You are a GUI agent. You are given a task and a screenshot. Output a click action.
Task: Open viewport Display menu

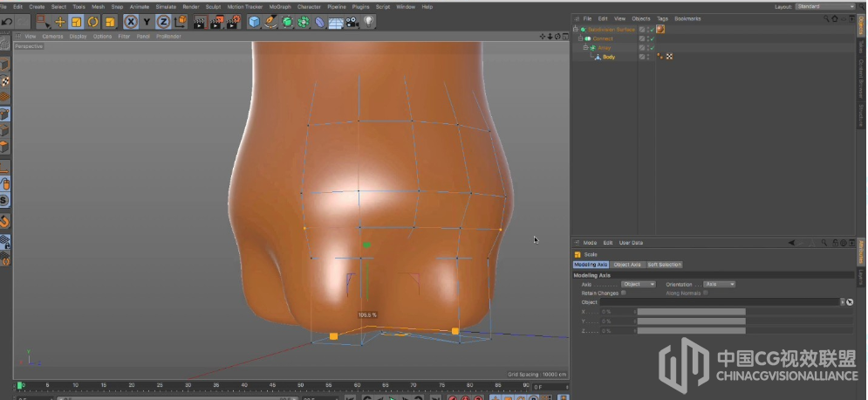tap(78, 36)
